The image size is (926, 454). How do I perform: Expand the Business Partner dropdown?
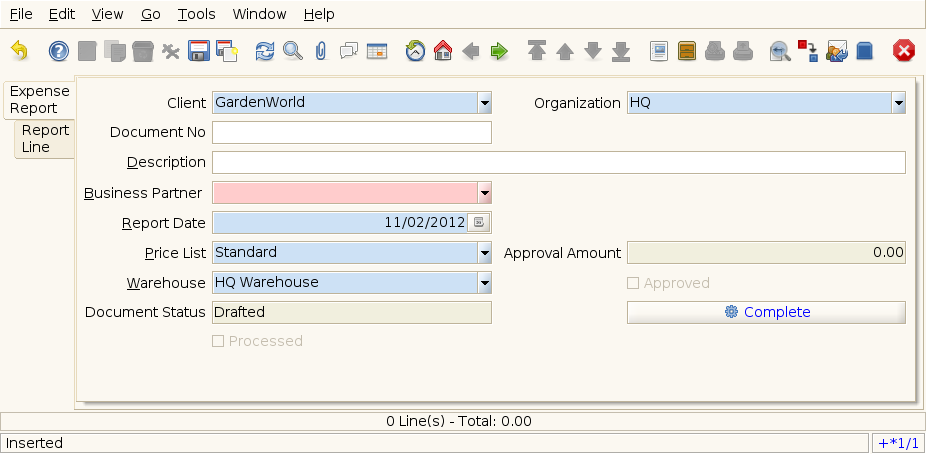click(484, 193)
